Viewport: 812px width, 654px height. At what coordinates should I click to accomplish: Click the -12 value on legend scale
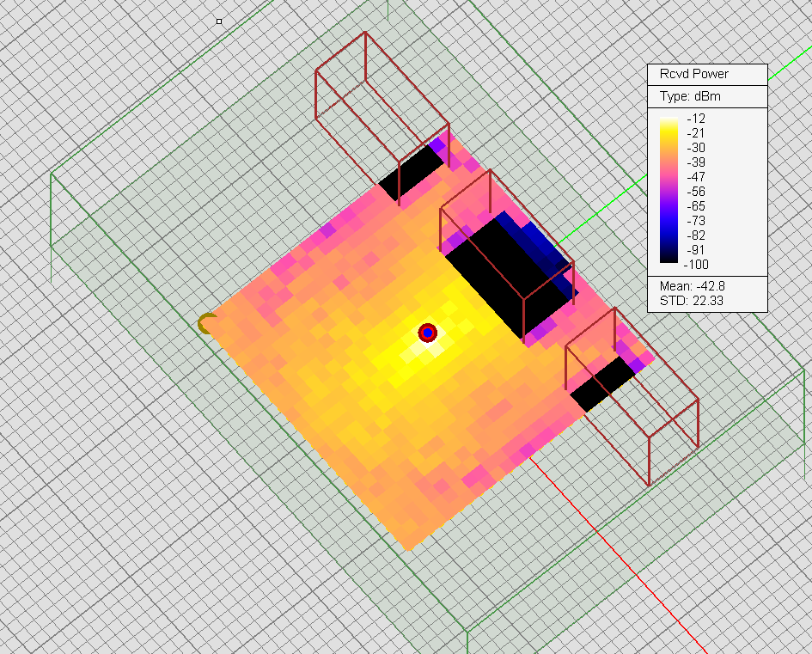click(697, 119)
